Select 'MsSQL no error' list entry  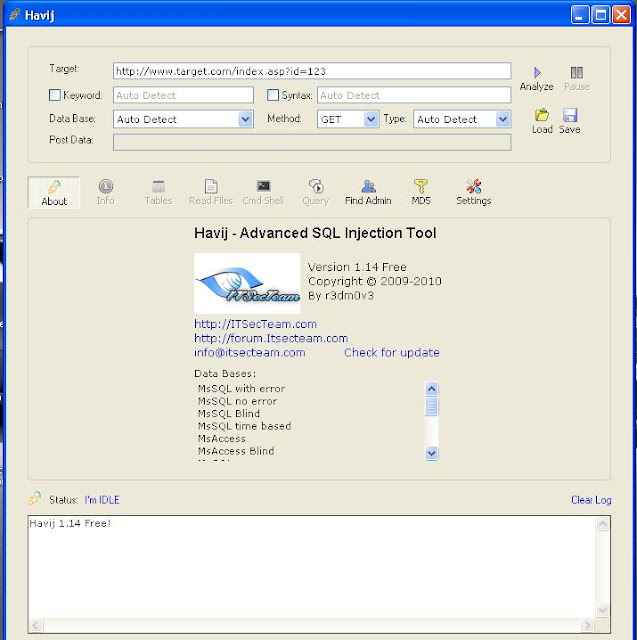[x=237, y=401]
